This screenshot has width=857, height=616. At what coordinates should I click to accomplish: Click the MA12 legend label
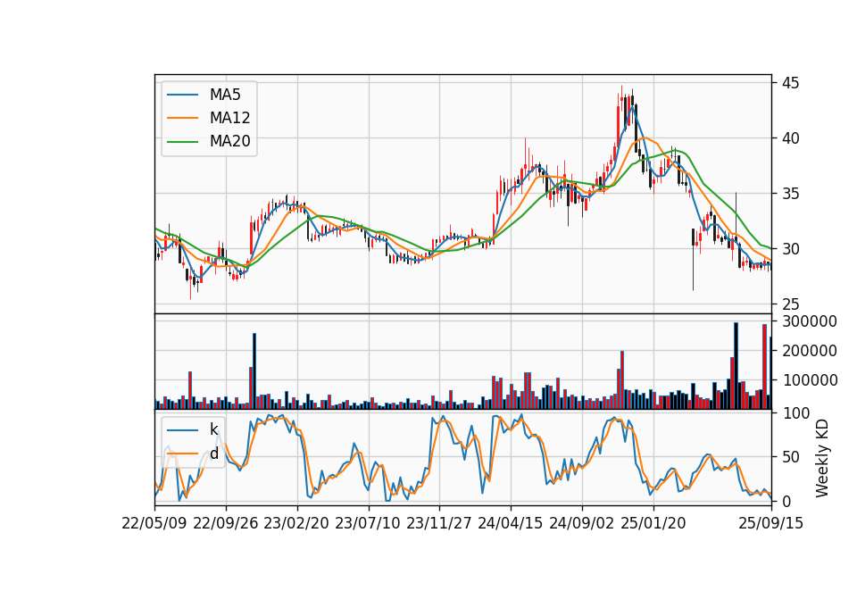point(229,118)
